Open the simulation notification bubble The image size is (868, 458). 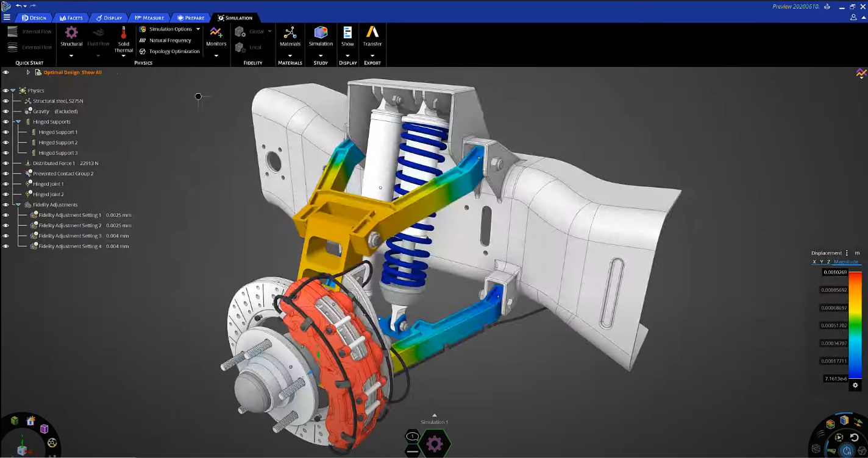412,436
